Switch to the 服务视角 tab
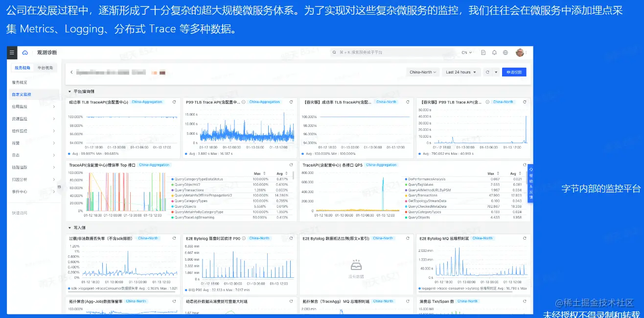 [22, 68]
